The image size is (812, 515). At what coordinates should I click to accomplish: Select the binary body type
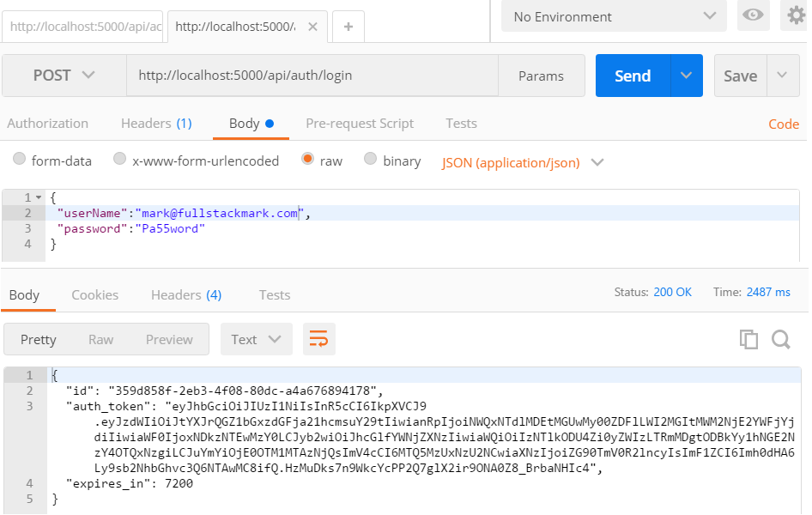(370, 159)
